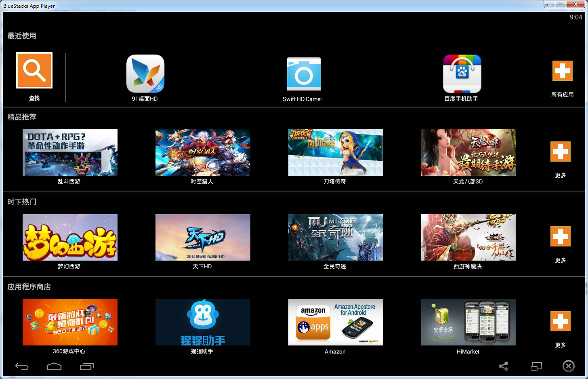Image resolution: width=588 pixels, height=379 pixels.
Task: Click the 全民奇迹 caption text
Action: (335, 266)
